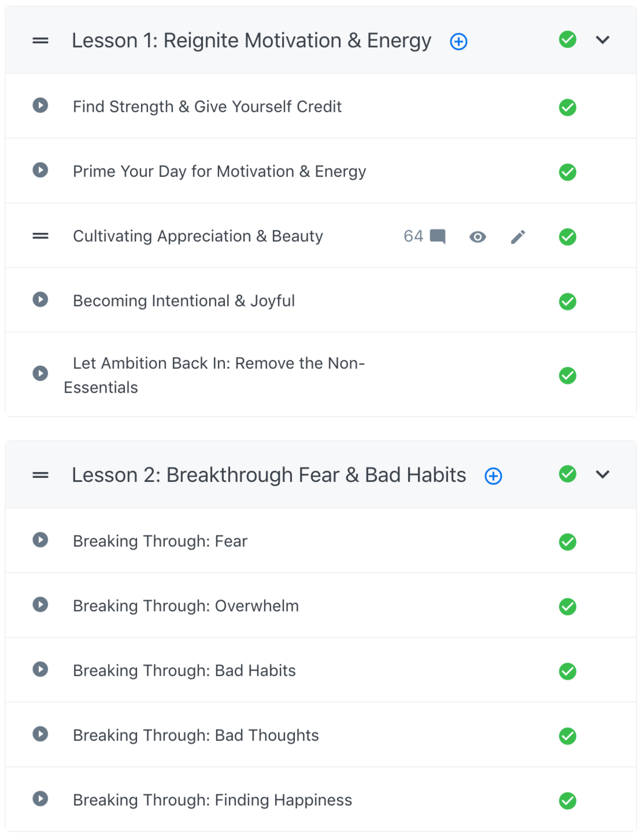Viewport: 644px width, 839px height.
Task: Grab the Lesson 2 section drag handle
Action: coord(40,475)
